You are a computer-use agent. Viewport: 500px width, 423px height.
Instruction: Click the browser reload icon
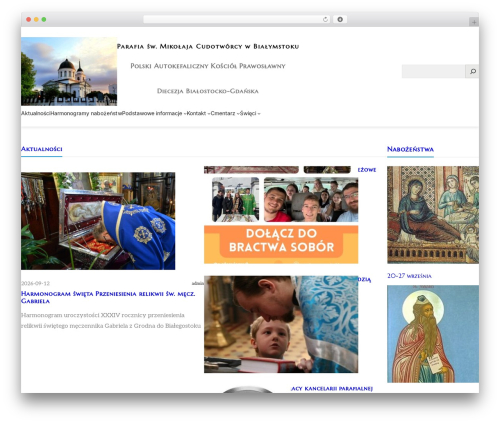pos(325,19)
